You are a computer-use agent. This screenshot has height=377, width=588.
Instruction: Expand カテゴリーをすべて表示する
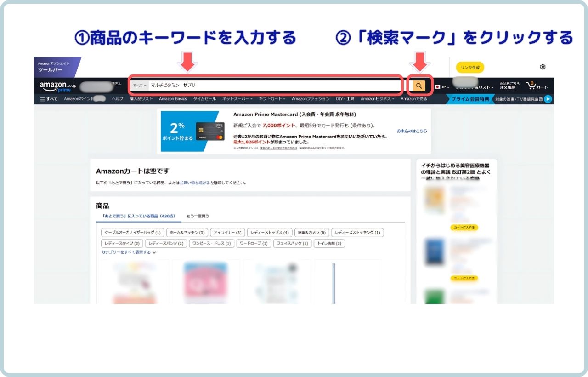click(129, 252)
